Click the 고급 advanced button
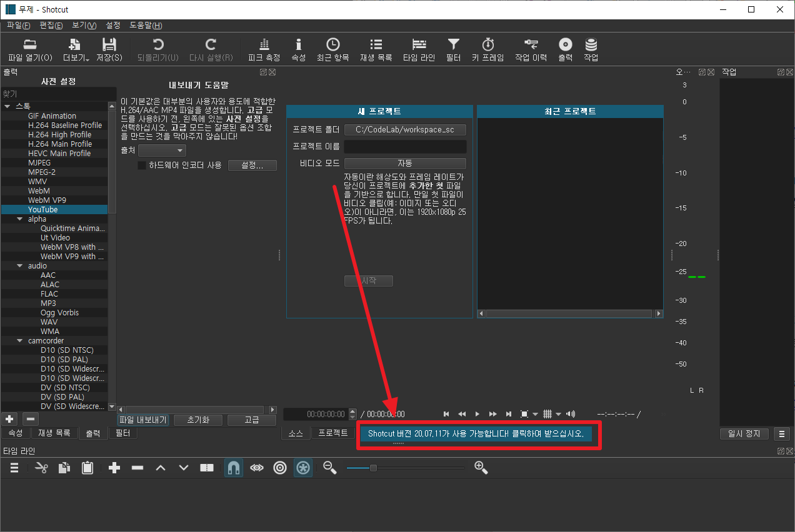 (x=251, y=420)
